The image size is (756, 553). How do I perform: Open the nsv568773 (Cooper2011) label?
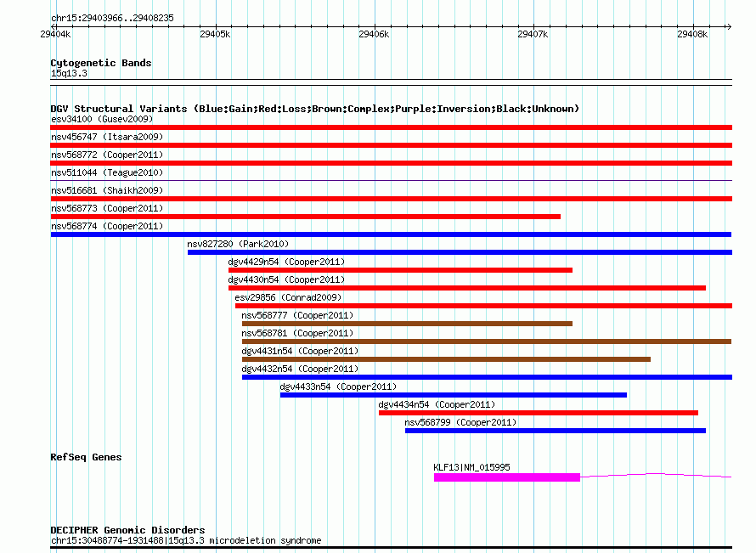pos(107,208)
